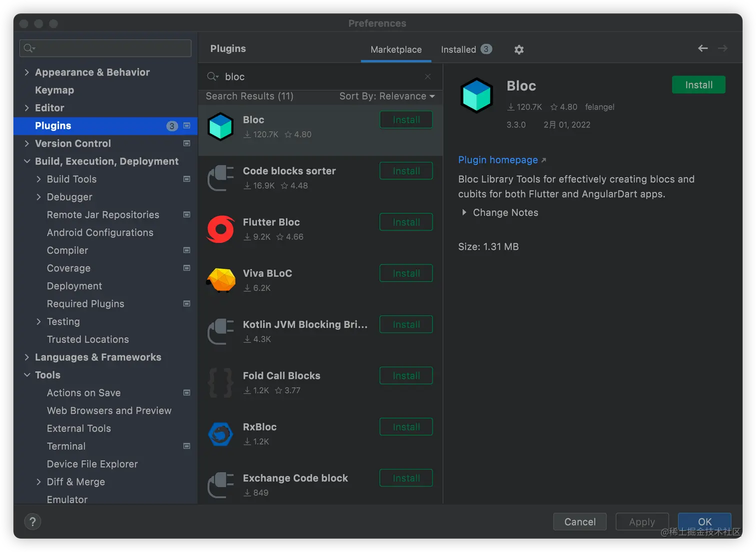Open Android Configurations settings

[x=100, y=233]
